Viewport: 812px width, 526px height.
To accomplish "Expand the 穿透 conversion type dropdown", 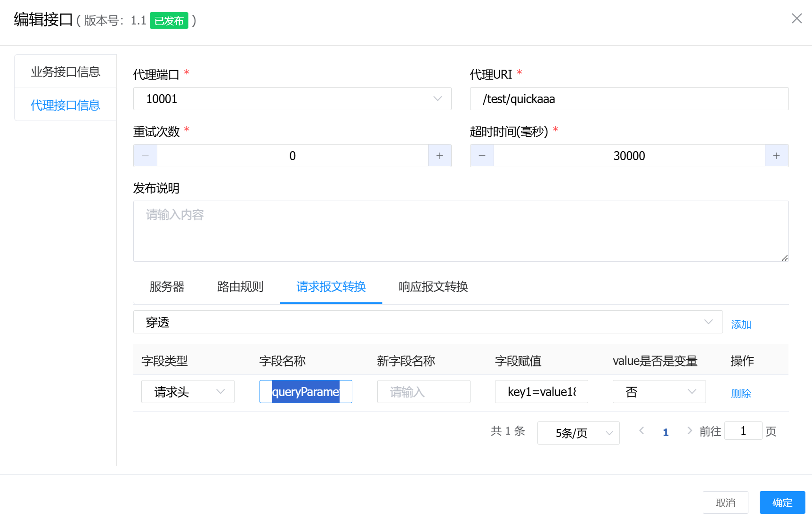I will [428, 322].
